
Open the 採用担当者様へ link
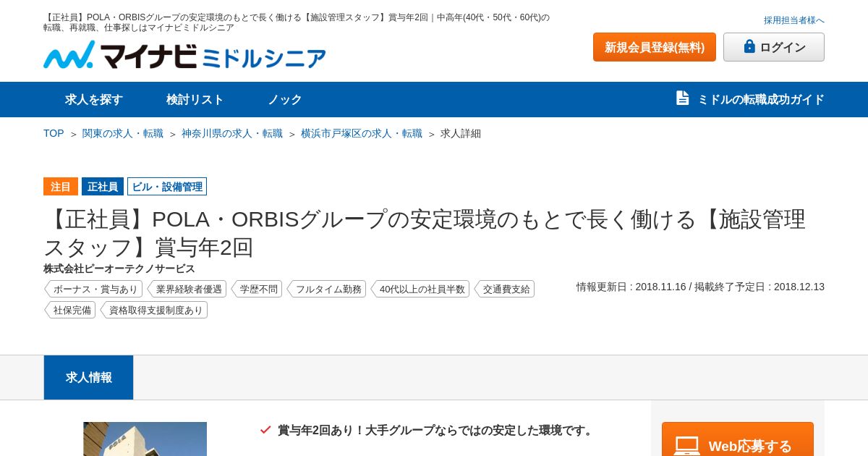[794, 20]
